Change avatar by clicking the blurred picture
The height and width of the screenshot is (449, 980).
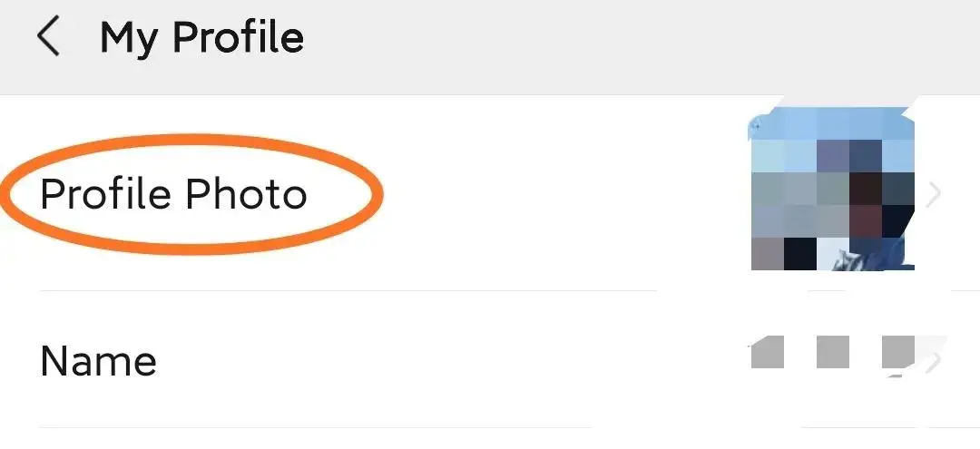(832, 189)
